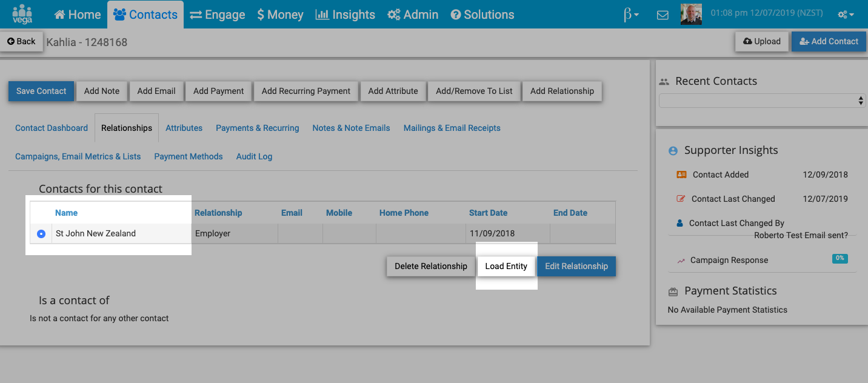Click the user profile photo
This screenshot has height=383, width=868.
pos(691,14)
